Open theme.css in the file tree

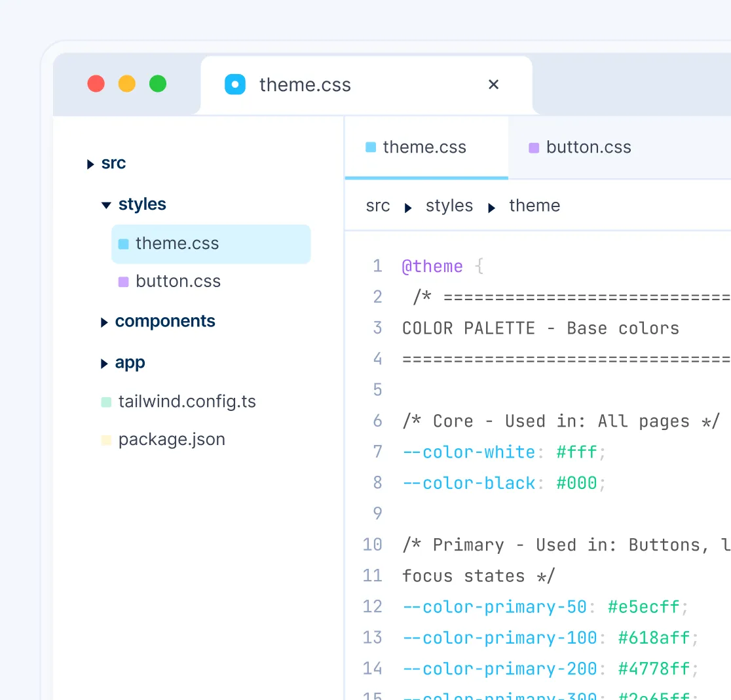coord(211,244)
